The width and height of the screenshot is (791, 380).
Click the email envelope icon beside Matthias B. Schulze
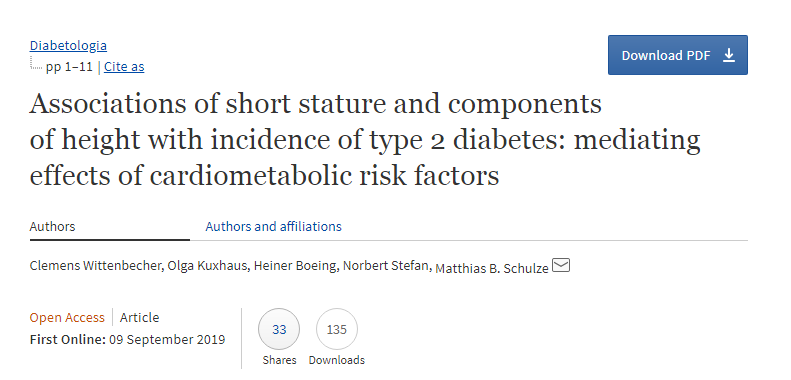561,265
